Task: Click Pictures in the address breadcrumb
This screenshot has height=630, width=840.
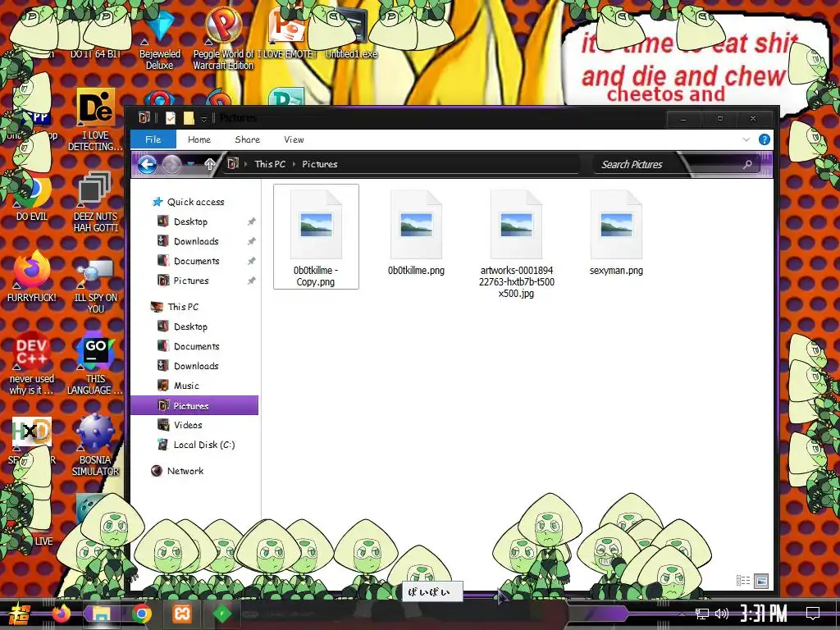Action: pyautogui.click(x=320, y=164)
